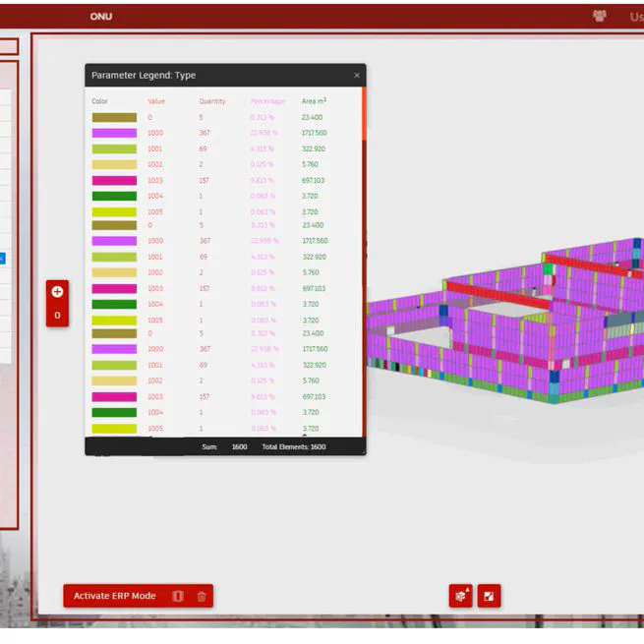
Task: Select the topmost olive swatch for value 0
Action: point(114,117)
